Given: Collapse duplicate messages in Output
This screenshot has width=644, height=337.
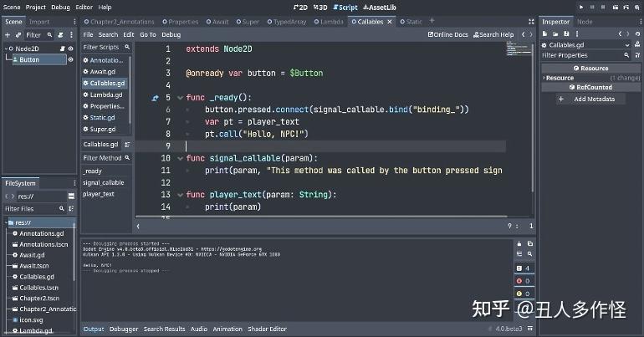Looking at the screenshot, I should click(x=519, y=254).
